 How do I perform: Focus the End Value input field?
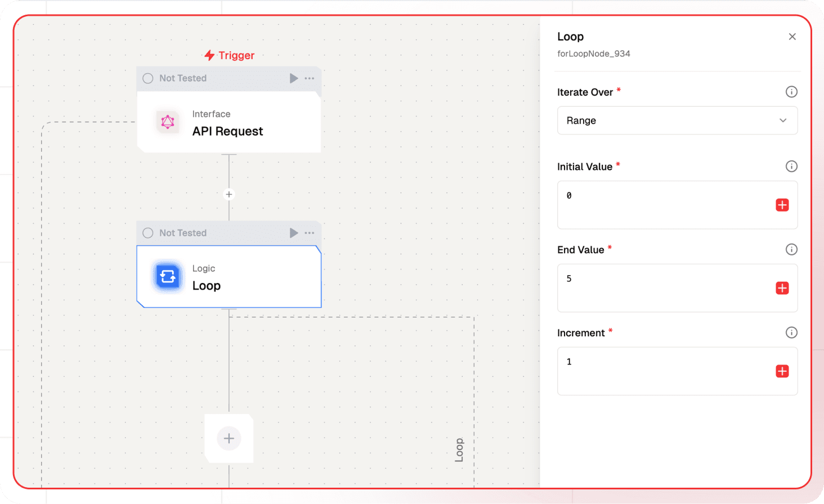(x=677, y=288)
